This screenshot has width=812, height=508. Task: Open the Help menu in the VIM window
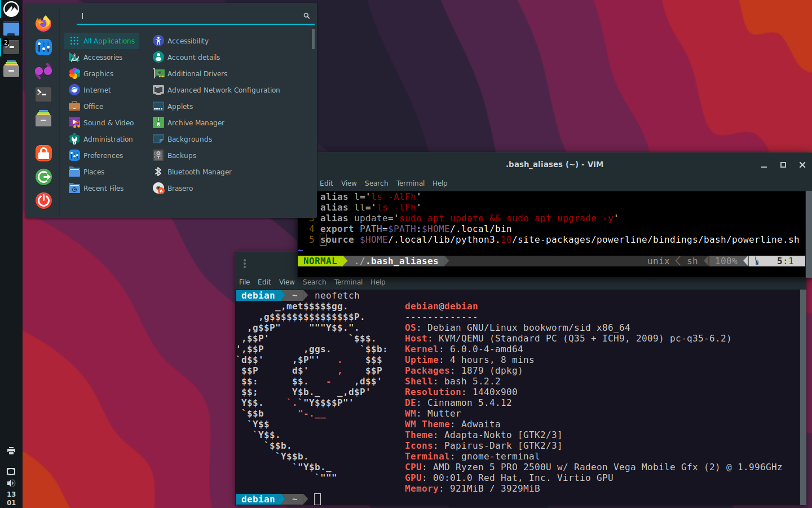pos(440,183)
